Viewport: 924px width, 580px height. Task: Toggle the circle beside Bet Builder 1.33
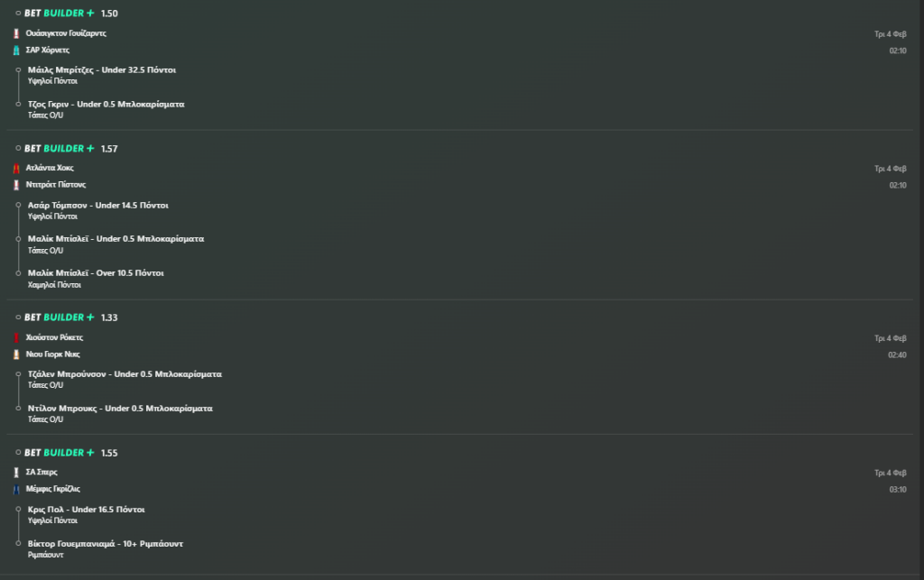point(18,318)
